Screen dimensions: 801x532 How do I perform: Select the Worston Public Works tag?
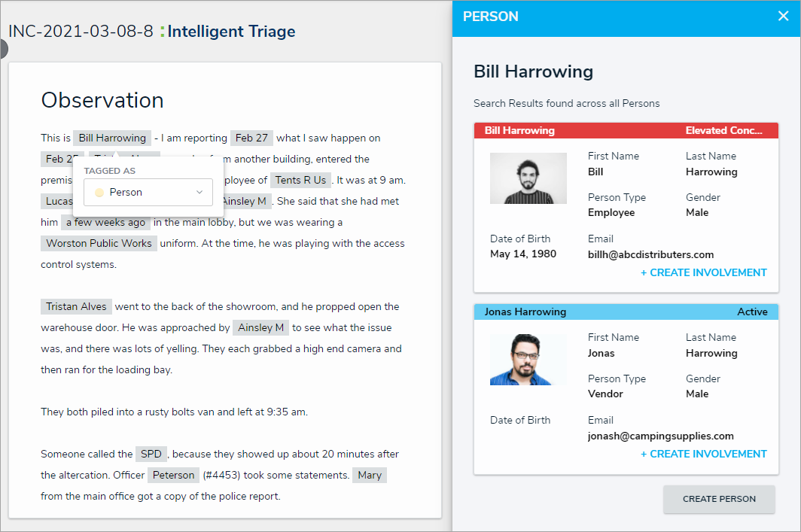coord(99,244)
